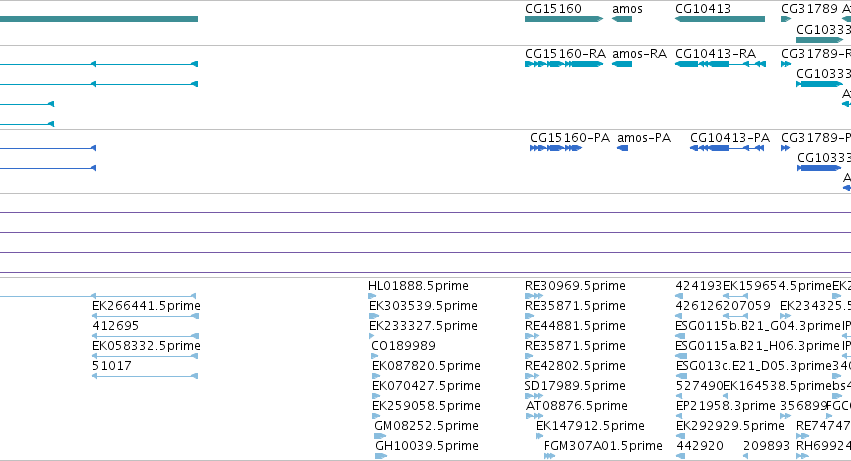Click EST EK303539.5prime
Image resolution: width=851 pixels, height=461 pixels.
point(423,306)
